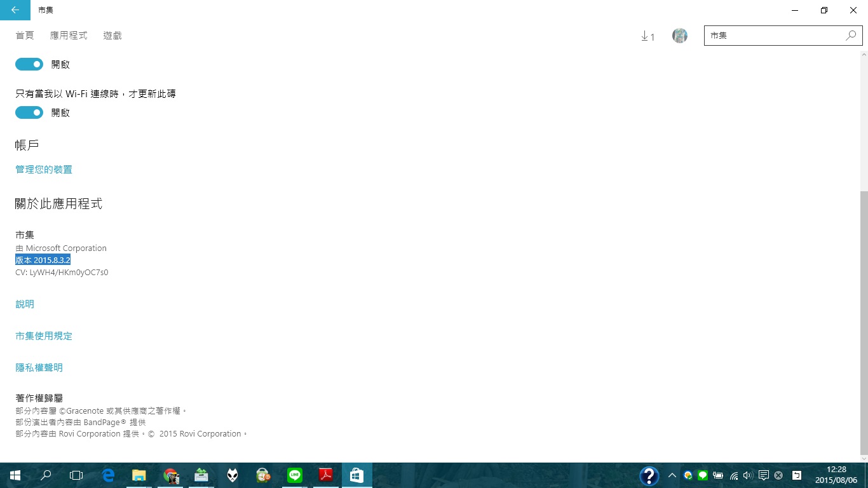The image size is (868, 488).
Task: Click the 帳戶 heading
Action: pyautogui.click(x=27, y=146)
